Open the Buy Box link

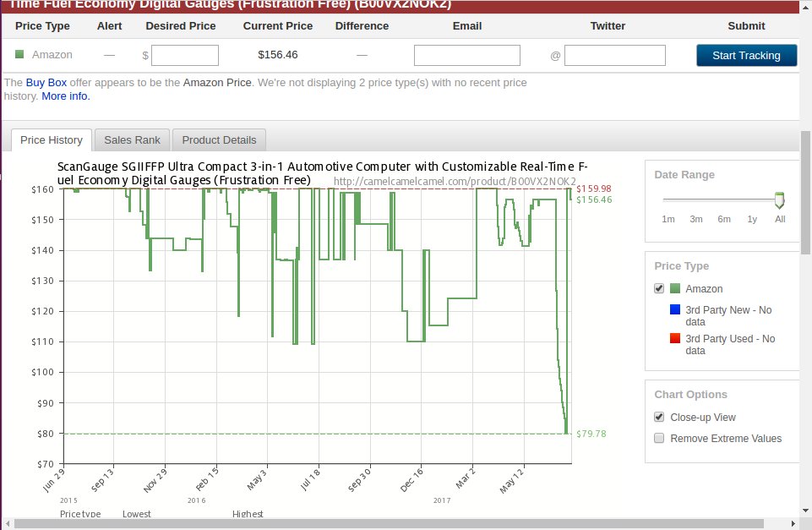[x=46, y=82]
